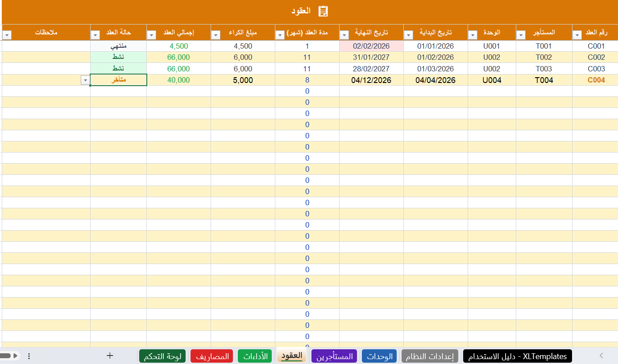Select the C004 contract number cell
This screenshot has height=364, width=618.
pyautogui.click(x=595, y=80)
